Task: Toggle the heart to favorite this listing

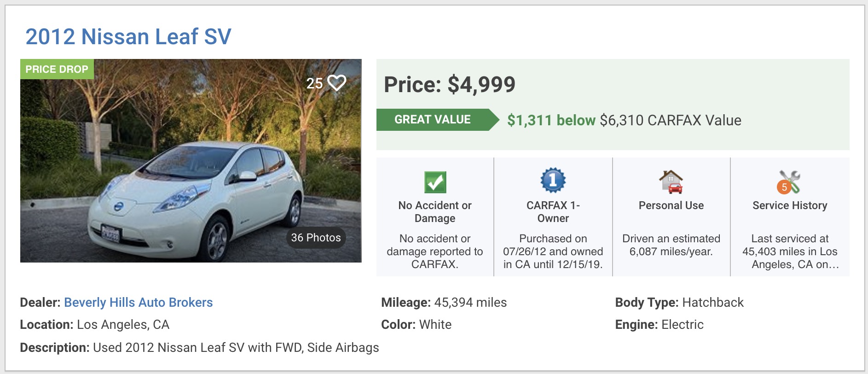Action: tap(336, 83)
